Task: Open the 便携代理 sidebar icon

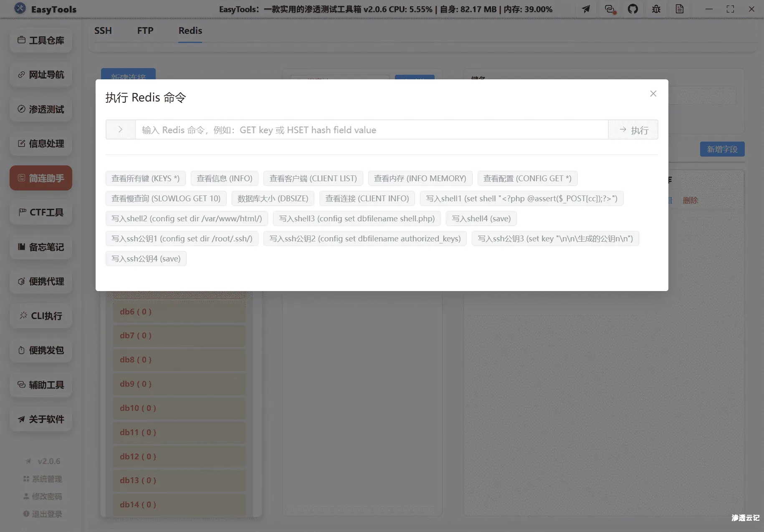Action: pos(40,281)
